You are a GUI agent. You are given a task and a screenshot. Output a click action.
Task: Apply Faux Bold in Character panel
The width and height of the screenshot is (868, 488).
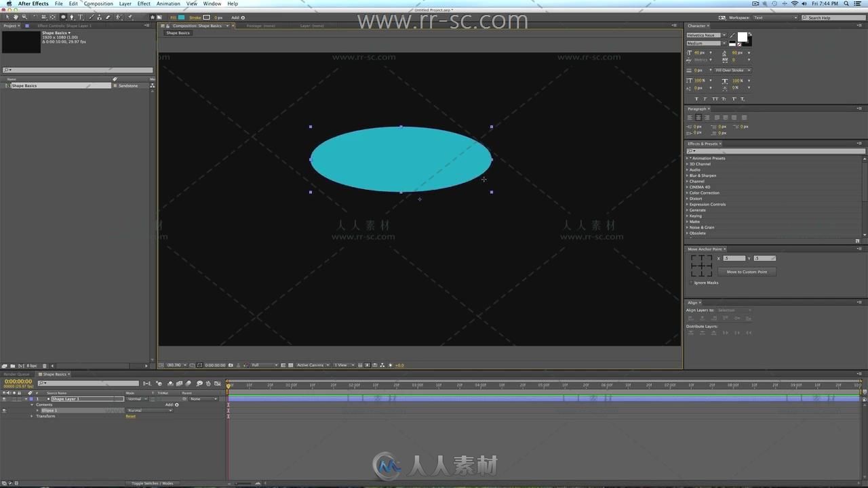696,99
